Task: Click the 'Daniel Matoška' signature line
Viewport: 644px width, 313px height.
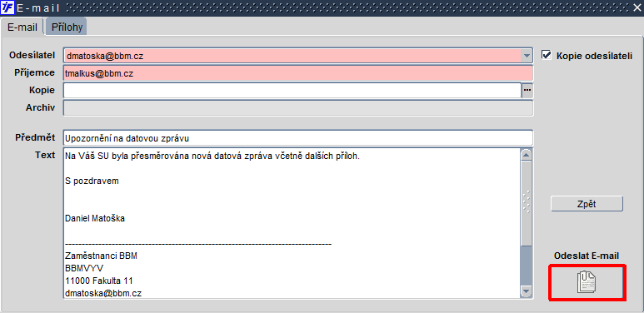Action: [95, 219]
